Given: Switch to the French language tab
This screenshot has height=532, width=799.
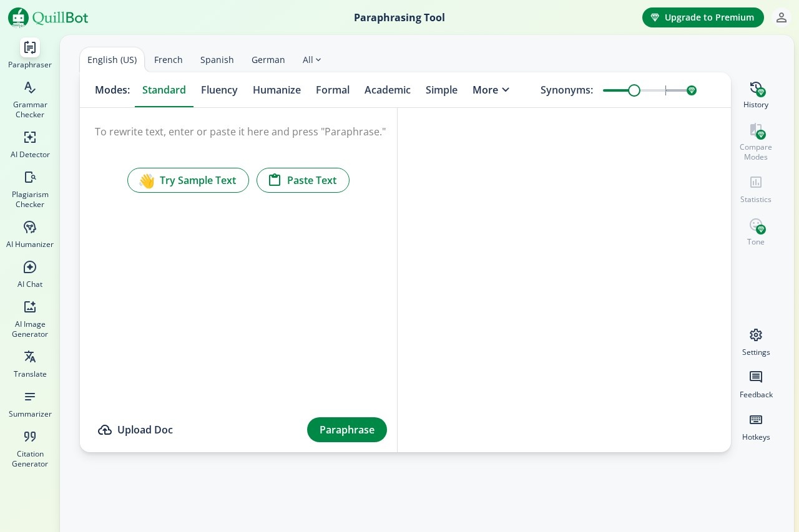Looking at the screenshot, I should point(169,60).
